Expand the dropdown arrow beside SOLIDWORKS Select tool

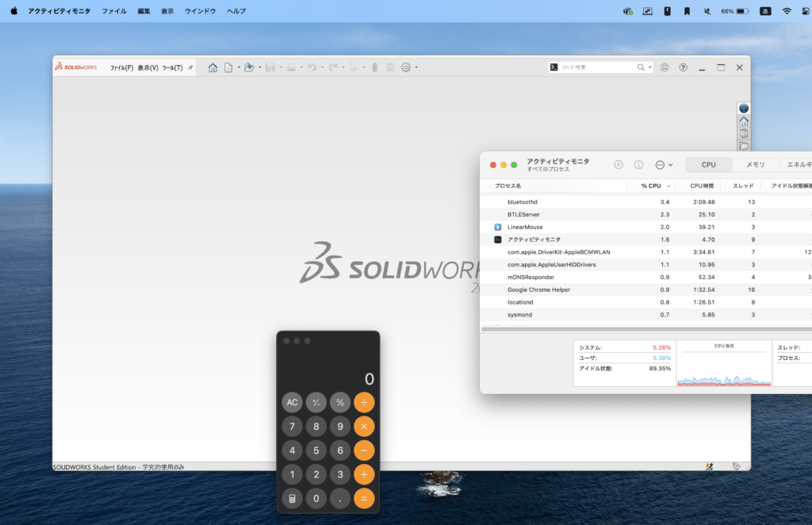[364, 67]
